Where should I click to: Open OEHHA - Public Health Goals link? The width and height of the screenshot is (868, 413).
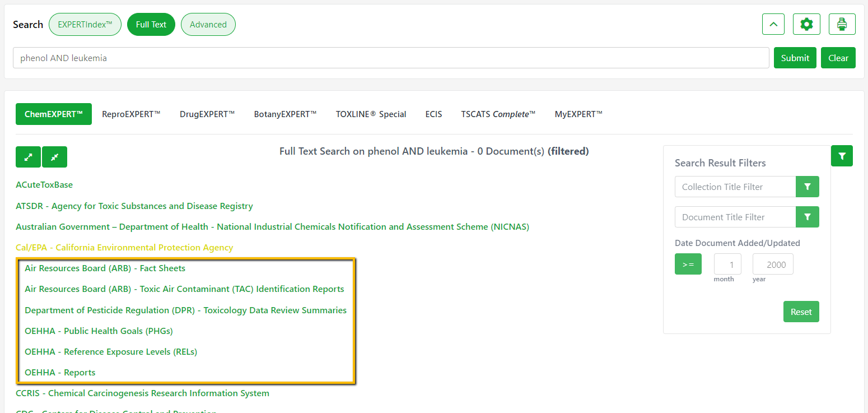pyautogui.click(x=99, y=331)
